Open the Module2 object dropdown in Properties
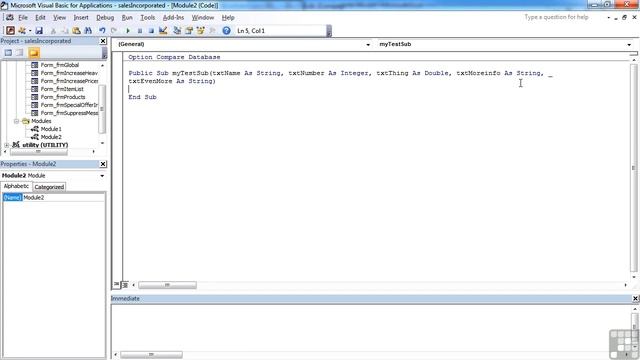640x360 pixels. click(102, 176)
